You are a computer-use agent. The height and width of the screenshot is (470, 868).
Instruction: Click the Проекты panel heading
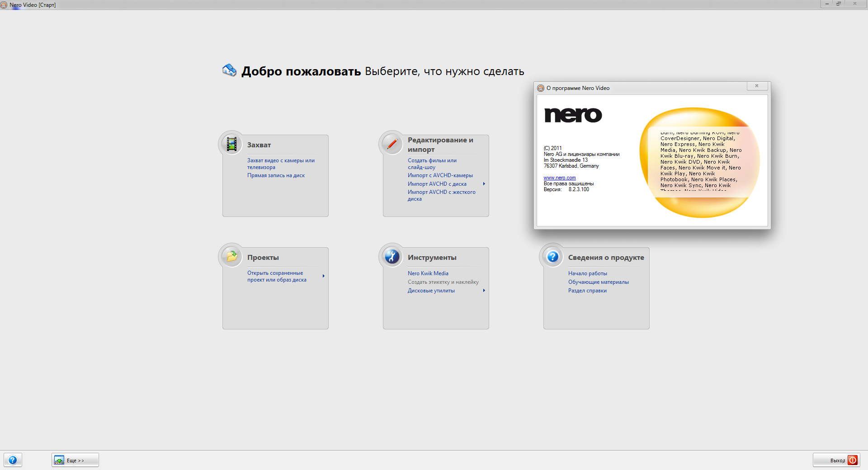[263, 258]
